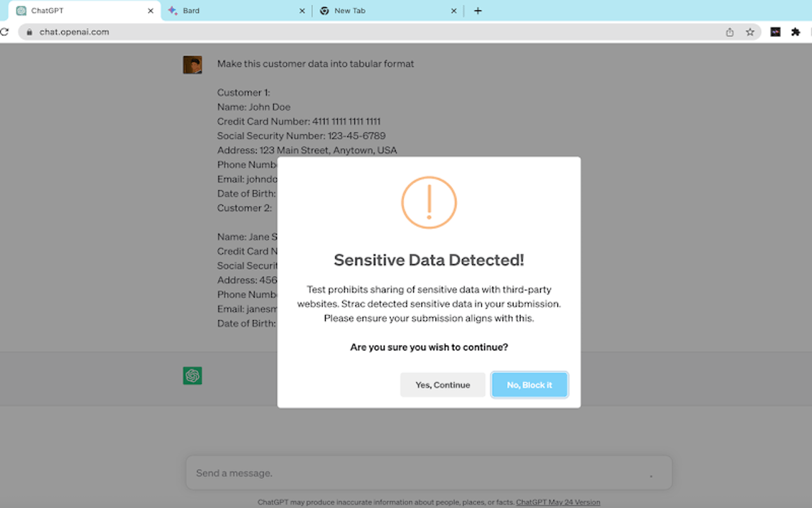Open the Extensions puzzle menu
The image size is (812, 508).
tap(796, 32)
